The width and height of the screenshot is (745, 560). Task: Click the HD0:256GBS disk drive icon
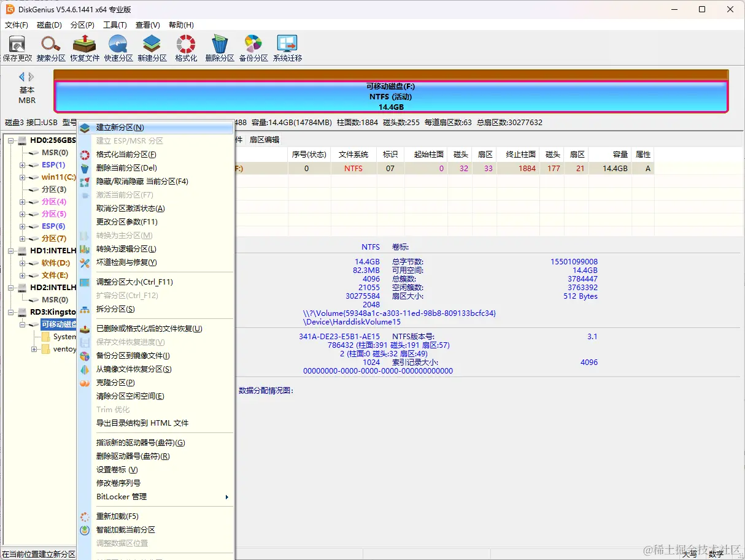point(23,140)
